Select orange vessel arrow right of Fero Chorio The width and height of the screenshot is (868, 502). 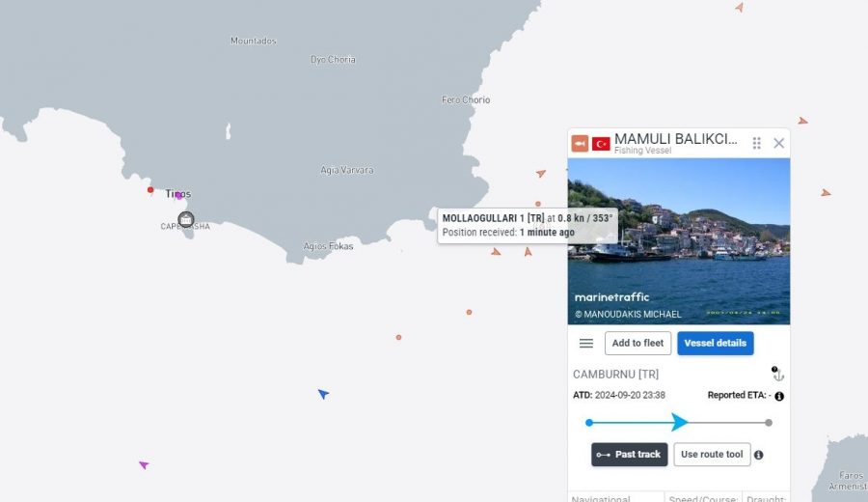(x=802, y=121)
